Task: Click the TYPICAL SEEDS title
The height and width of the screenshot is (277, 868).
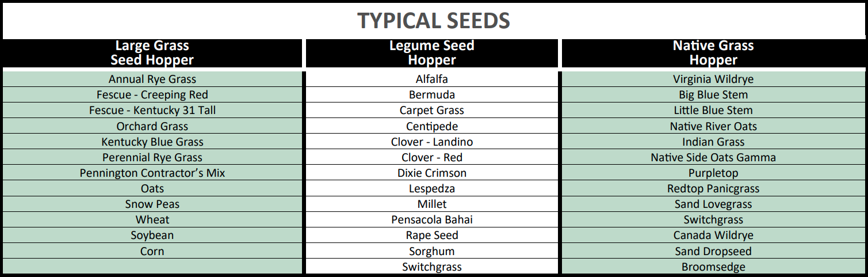Action: [x=434, y=21]
